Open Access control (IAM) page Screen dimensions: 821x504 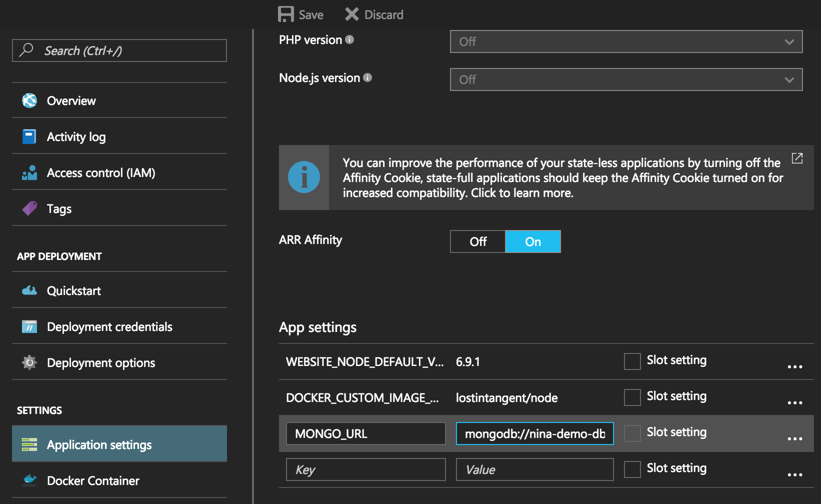[100, 172]
